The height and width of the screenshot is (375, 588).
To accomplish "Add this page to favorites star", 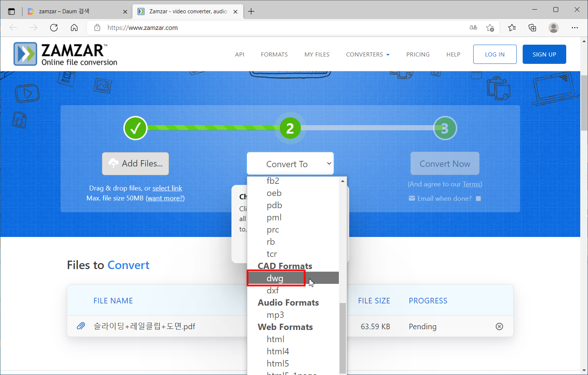I will pyautogui.click(x=490, y=28).
